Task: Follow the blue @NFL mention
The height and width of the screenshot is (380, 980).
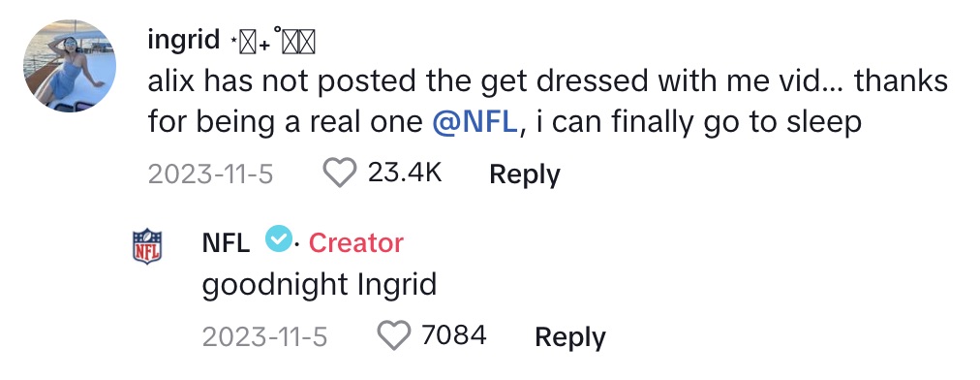Action: (475, 122)
